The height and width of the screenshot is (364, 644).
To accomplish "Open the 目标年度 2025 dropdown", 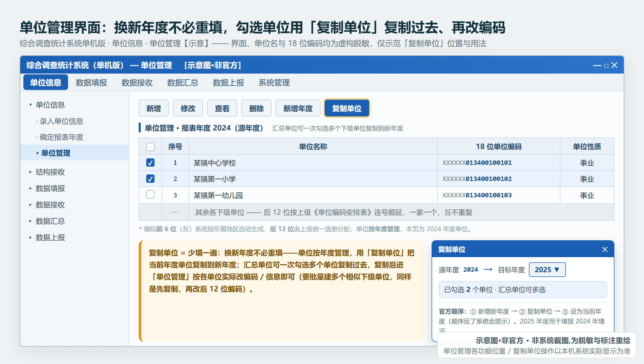I will tap(547, 270).
